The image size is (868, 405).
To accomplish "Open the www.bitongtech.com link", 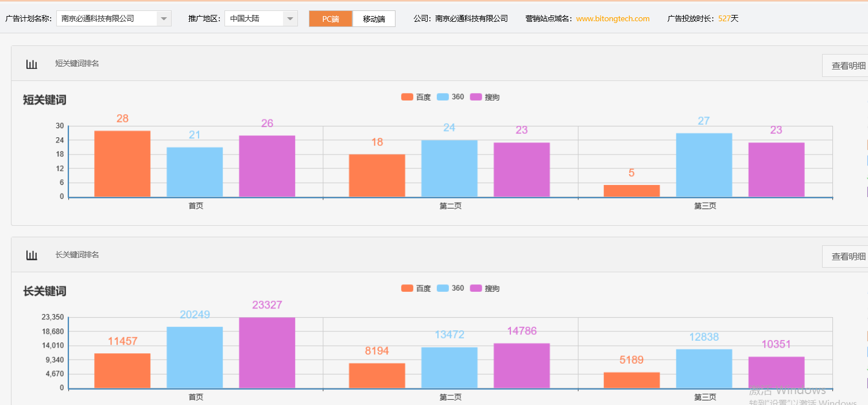I will 612,18.
